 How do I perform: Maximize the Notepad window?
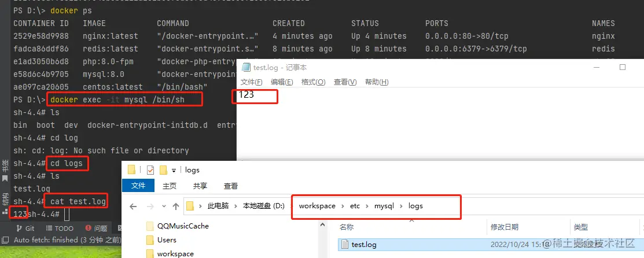pos(622,67)
